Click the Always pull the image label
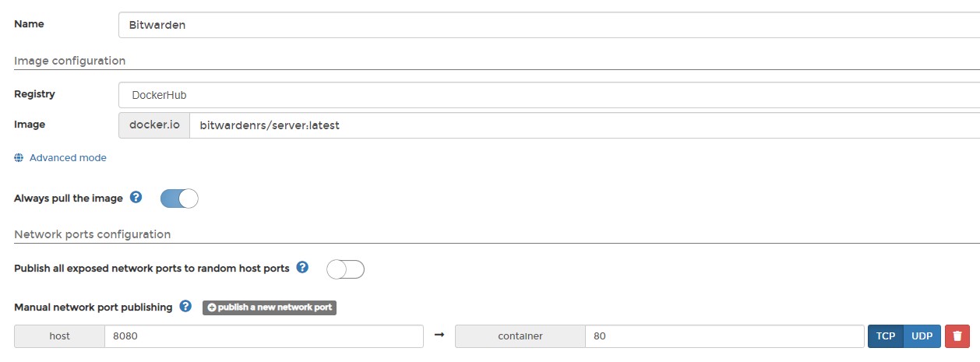The width and height of the screenshot is (980, 362). [x=69, y=199]
